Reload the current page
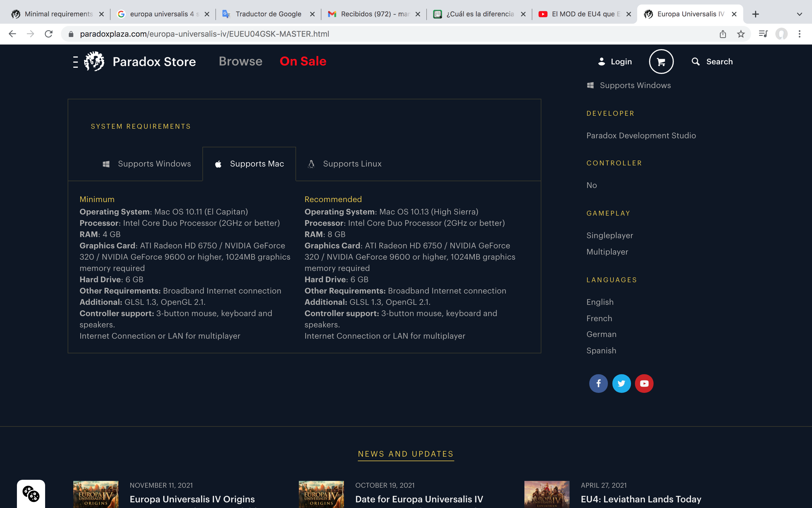The height and width of the screenshot is (508, 812). click(x=49, y=34)
